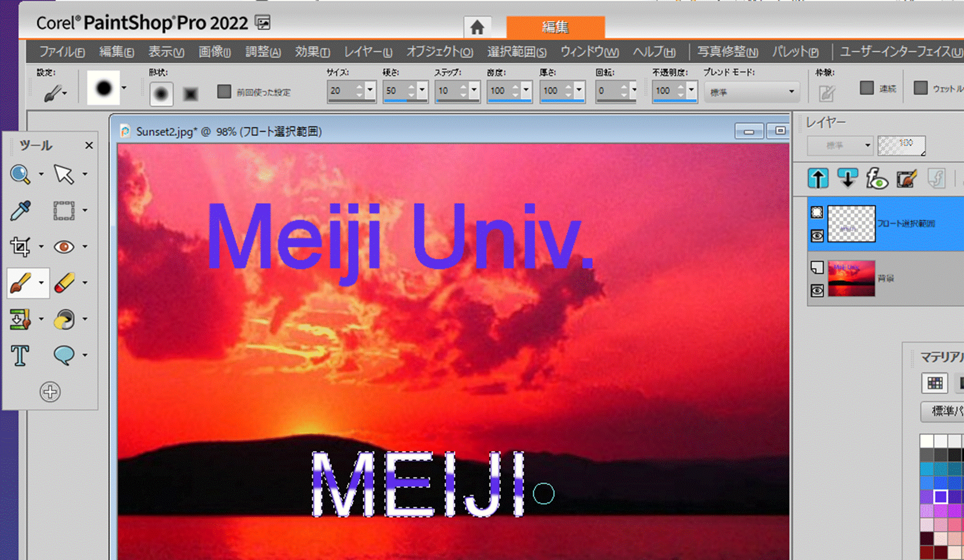Select the Pick arrow tool
This screenshot has width=964, height=560.
coord(64,174)
